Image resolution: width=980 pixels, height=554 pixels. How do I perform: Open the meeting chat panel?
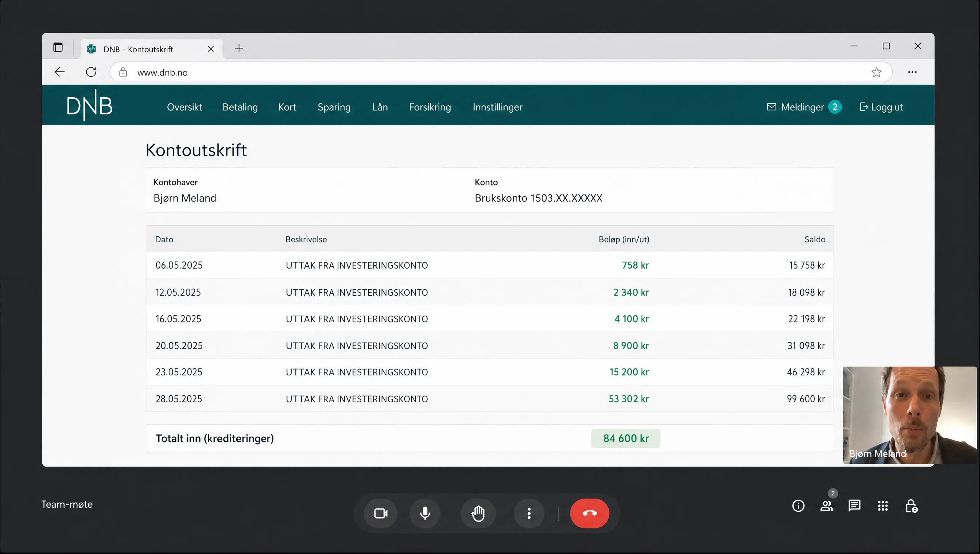point(855,506)
